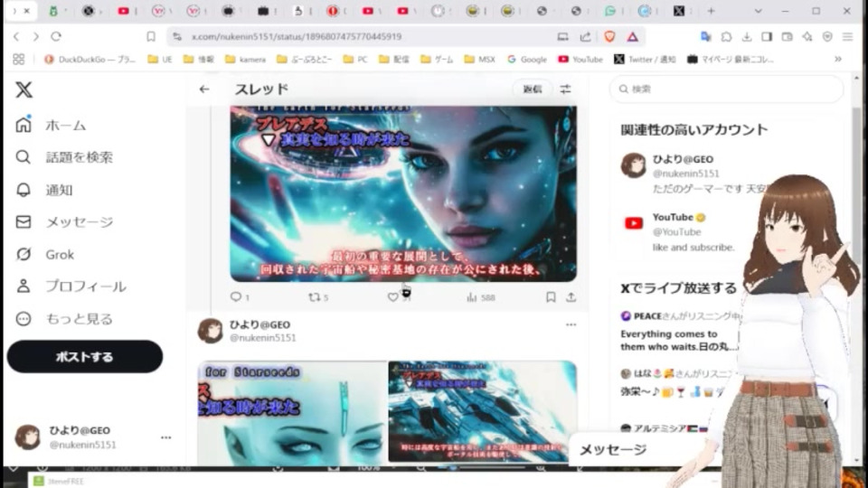Bookmark the post
Screen dimensions: 868x488
pos(551,297)
